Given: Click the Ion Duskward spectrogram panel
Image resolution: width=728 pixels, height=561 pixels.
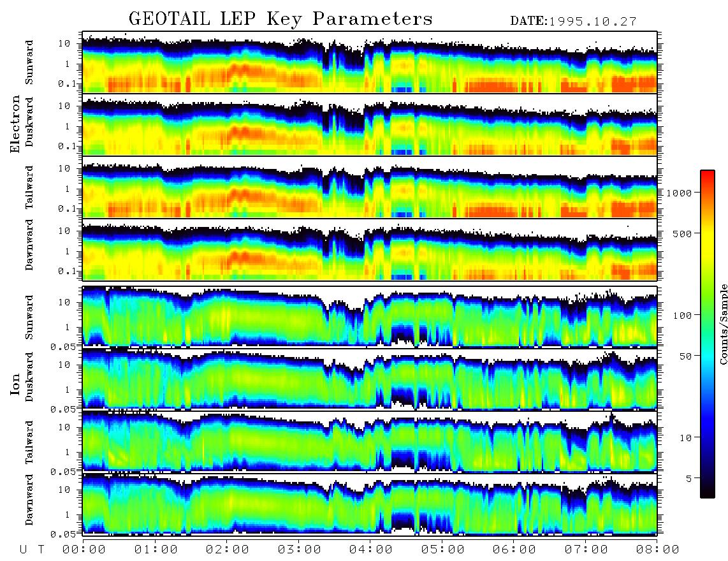Looking at the screenshot, I should click(370, 379).
